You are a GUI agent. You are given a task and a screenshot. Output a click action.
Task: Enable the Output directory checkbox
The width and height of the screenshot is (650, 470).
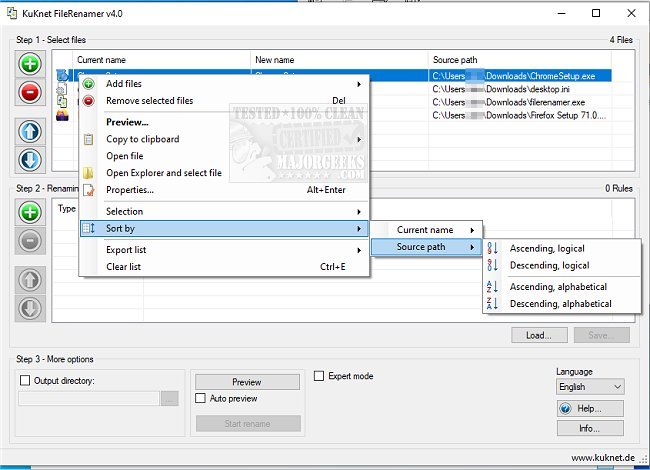(25, 380)
